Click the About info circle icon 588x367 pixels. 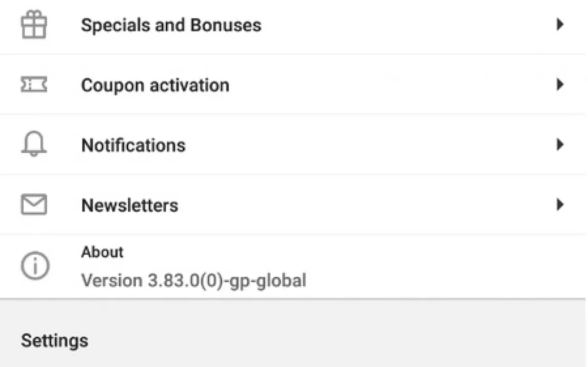35,266
